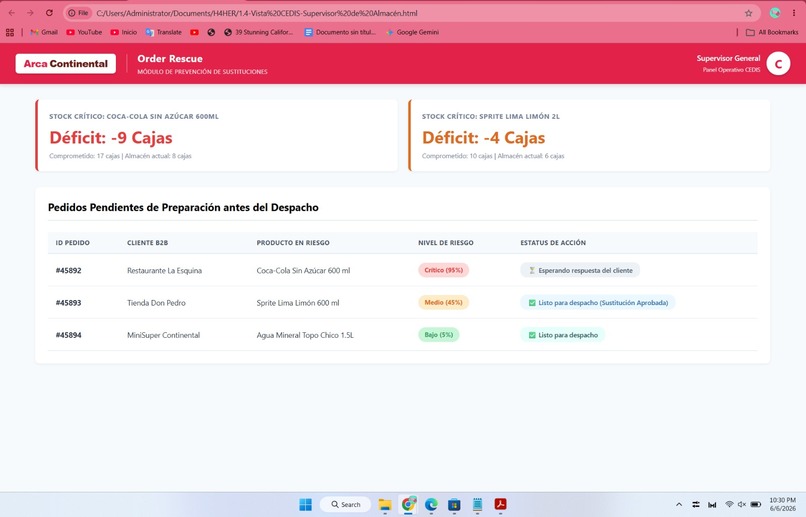Image resolution: width=806 pixels, height=517 pixels.
Task: Select order #45894
Action: coord(68,335)
